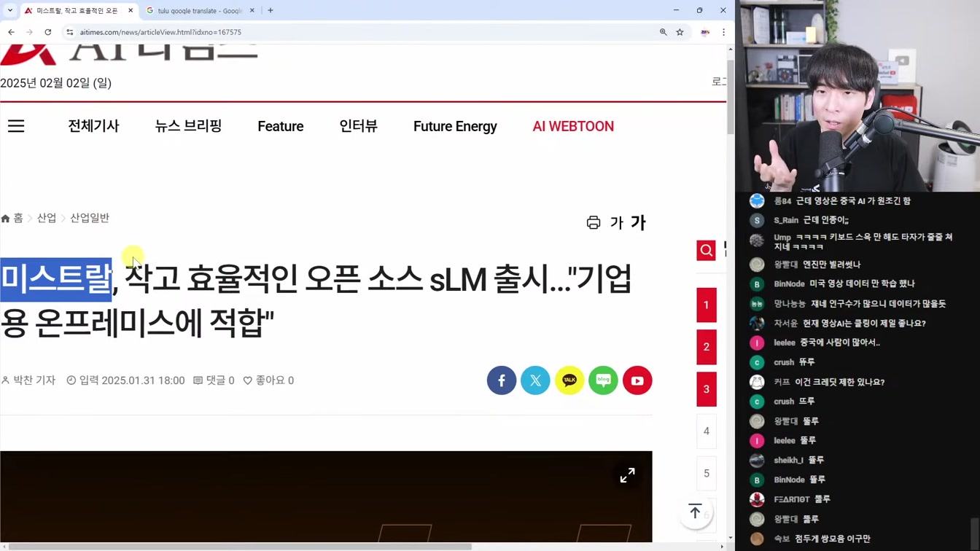This screenshot has height=551, width=980.
Task: Click the streamer webcam video
Action: click(x=857, y=96)
